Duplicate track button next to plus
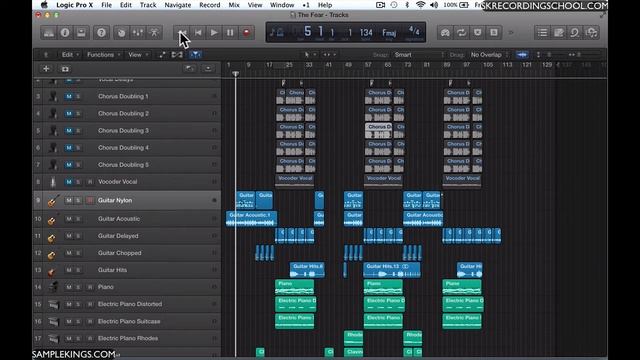 (65, 69)
